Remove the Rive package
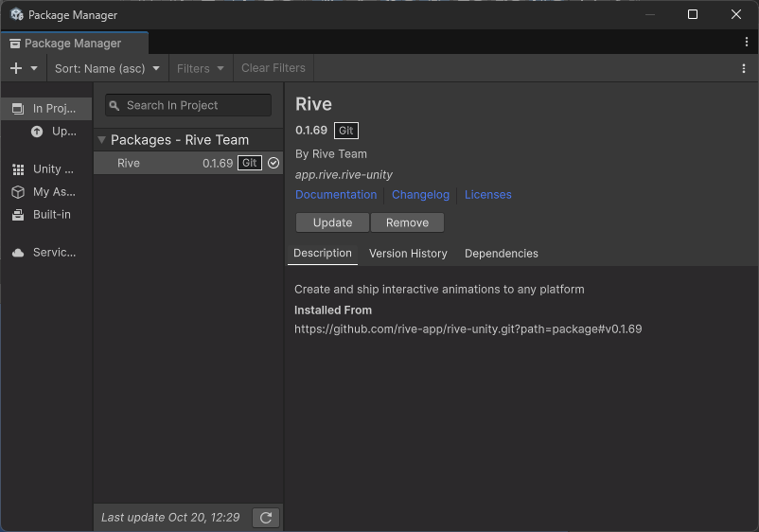This screenshot has height=532, width=759. [407, 222]
